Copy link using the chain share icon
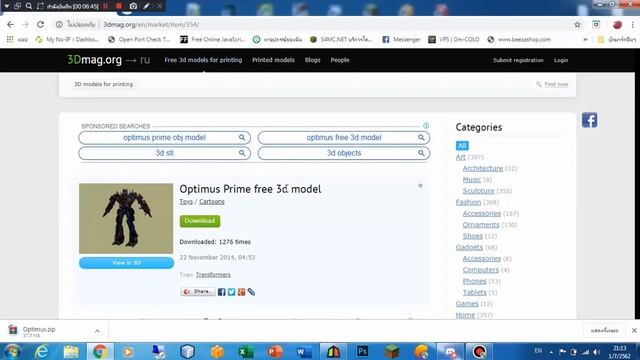Image resolution: width=640 pixels, height=360 pixels. coord(251,292)
